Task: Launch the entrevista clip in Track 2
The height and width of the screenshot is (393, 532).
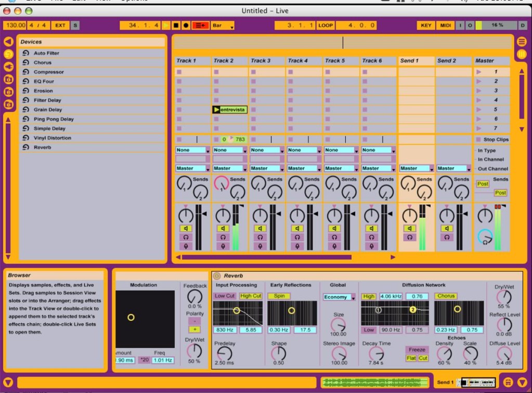Action: pyautogui.click(x=217, y=110)
